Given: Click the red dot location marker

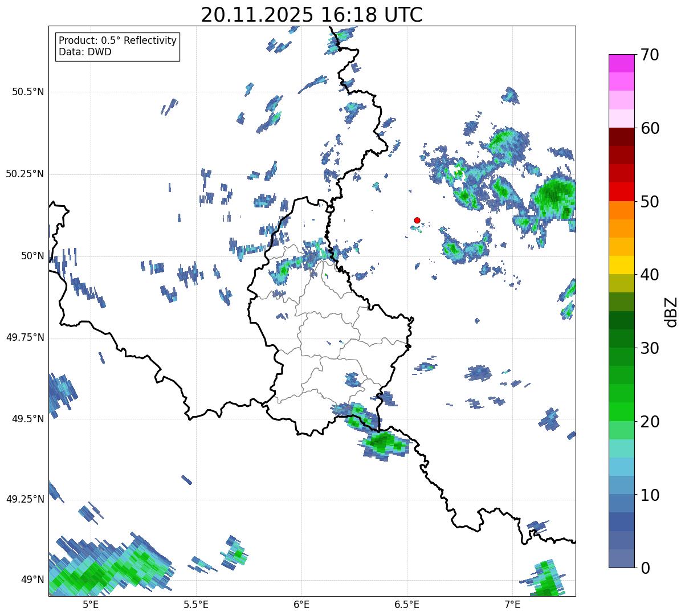Looking at the screenshot, I should pos(417,221).
